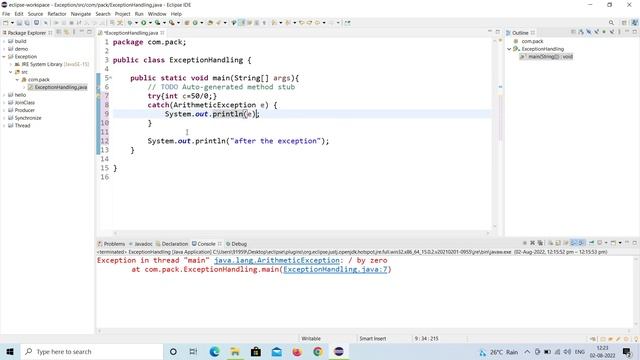Image resolution: width=640 pixels, height=360 pixels.
Task: Collapse the src folder
Action: [11, 72]
